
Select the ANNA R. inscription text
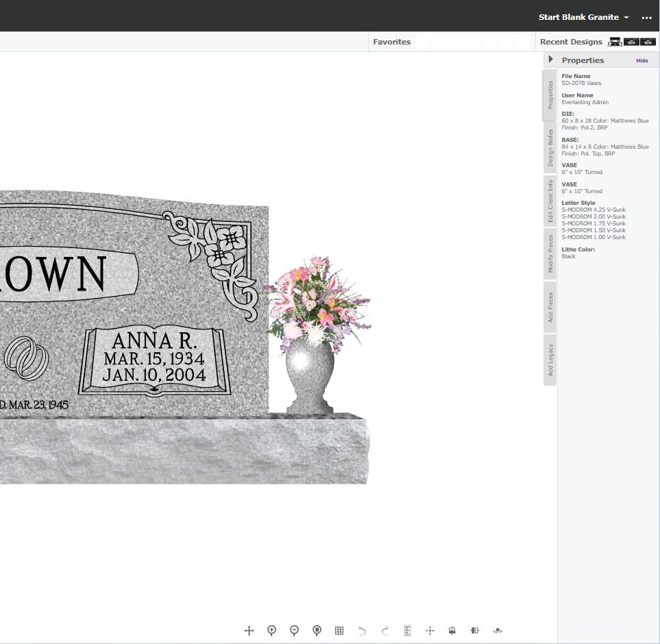(154, 340)
